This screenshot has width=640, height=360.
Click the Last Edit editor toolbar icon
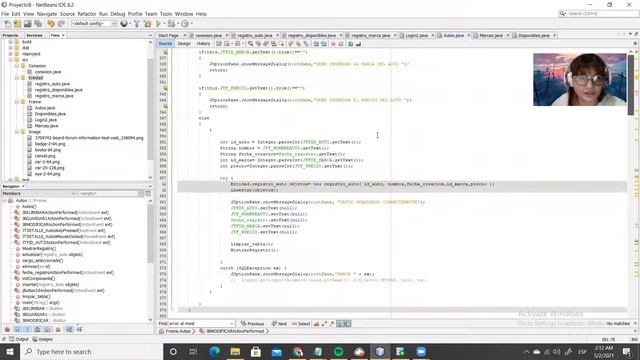(x=219, y=44)
